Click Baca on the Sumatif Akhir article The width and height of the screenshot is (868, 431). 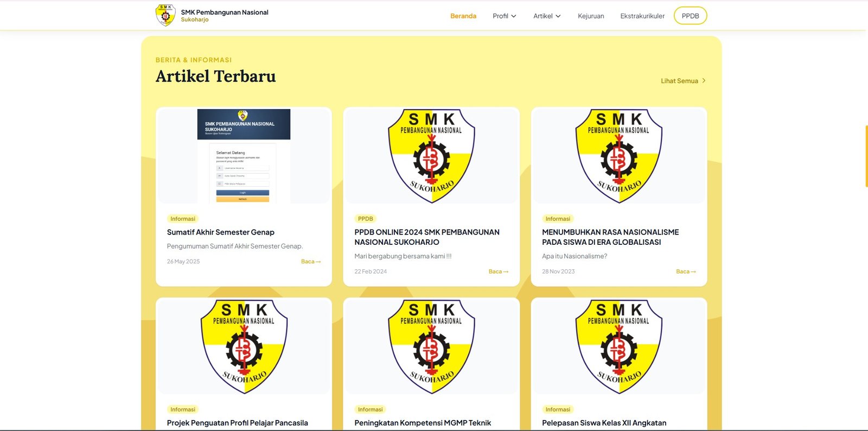pos(311,262)
